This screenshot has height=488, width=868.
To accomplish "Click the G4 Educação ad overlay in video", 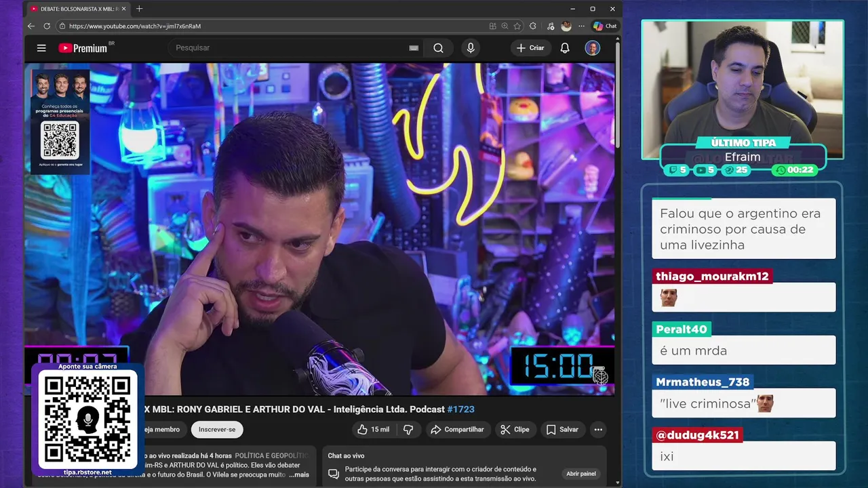I will click(60, 122).
